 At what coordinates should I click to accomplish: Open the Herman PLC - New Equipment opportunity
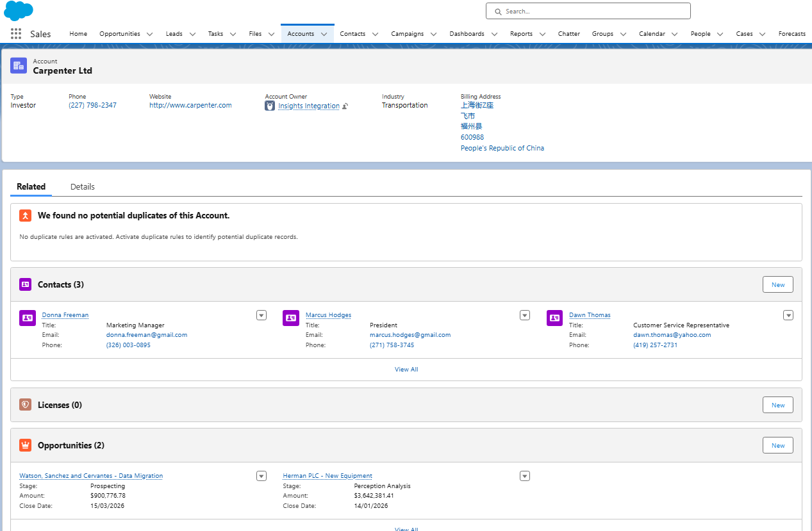[x=327, y=475]
